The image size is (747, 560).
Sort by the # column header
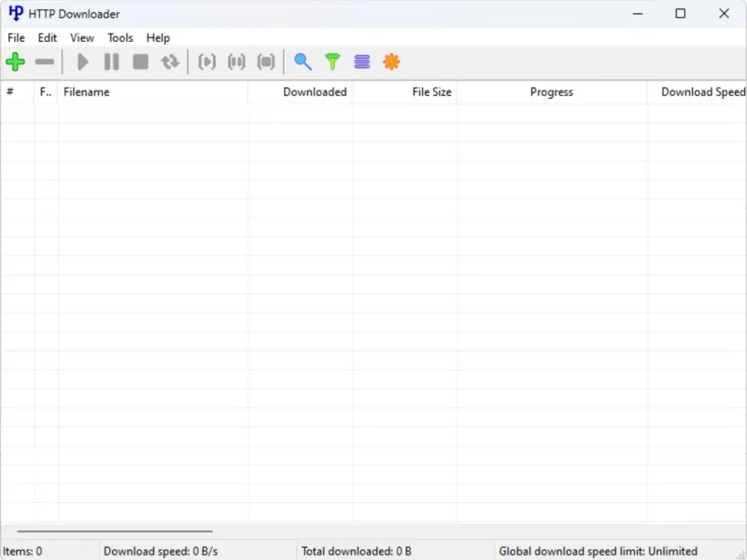[18, 91]
